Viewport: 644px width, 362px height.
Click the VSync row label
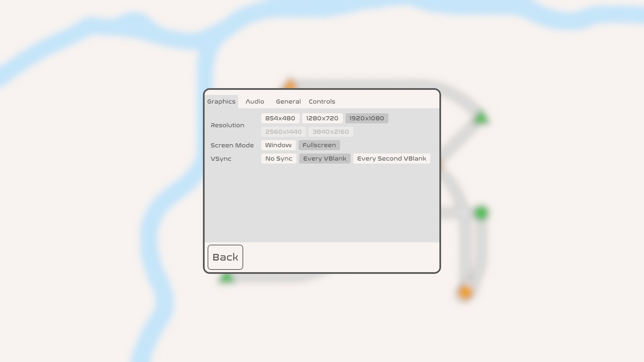pyautogui.click(x=221, y=159)
